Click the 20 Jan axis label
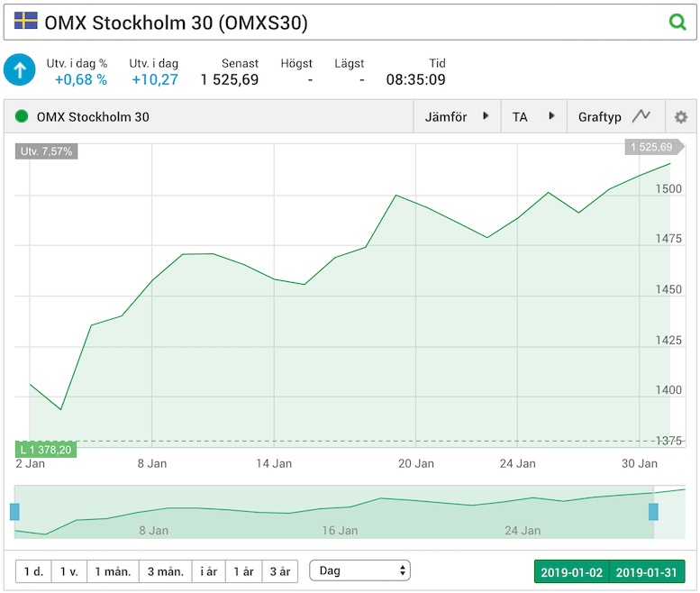 click(416, 464)
